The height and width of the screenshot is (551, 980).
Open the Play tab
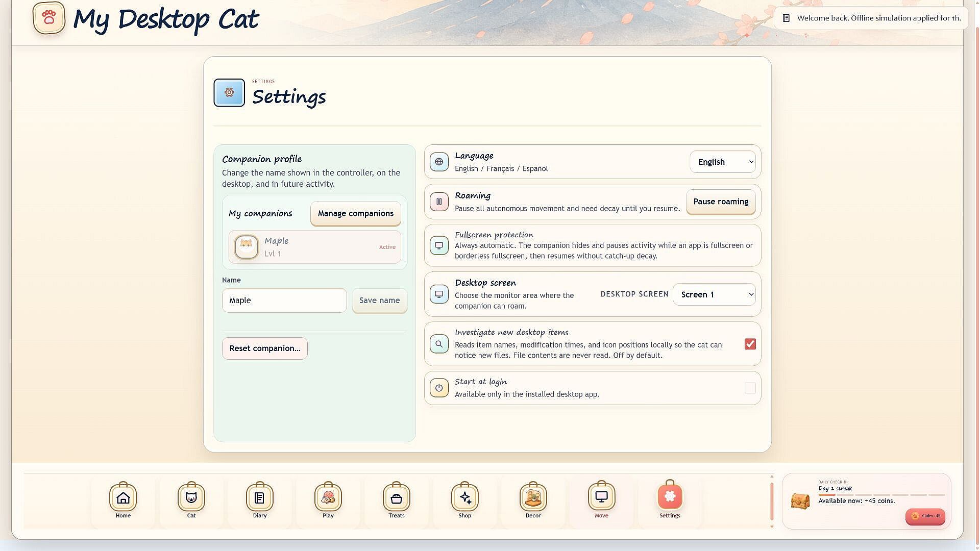(x=328, y=500)
